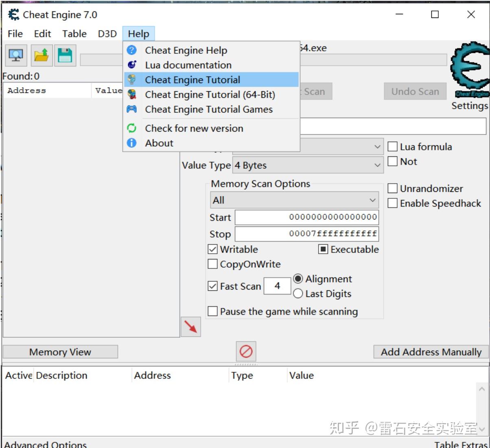Click the red clear address list icon
The height and width of the screenshot is (448, 490).
coord(246,351)
